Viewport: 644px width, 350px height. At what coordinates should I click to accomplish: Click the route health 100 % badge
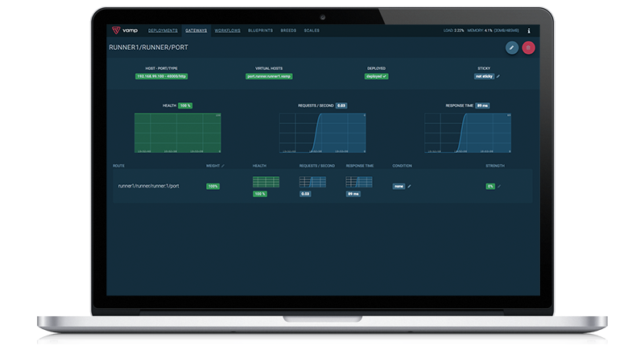click(260, 194)
